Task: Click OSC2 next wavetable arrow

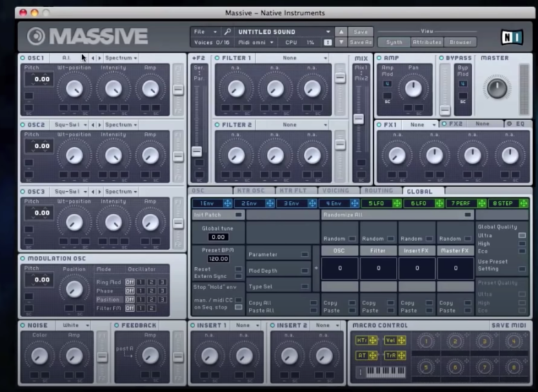Action: [99, 125]
